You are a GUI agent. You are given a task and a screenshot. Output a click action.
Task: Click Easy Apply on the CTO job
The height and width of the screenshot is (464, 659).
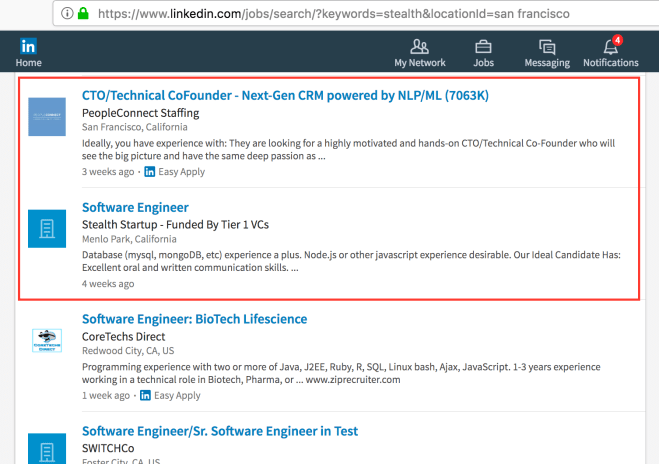pos(180,172)
